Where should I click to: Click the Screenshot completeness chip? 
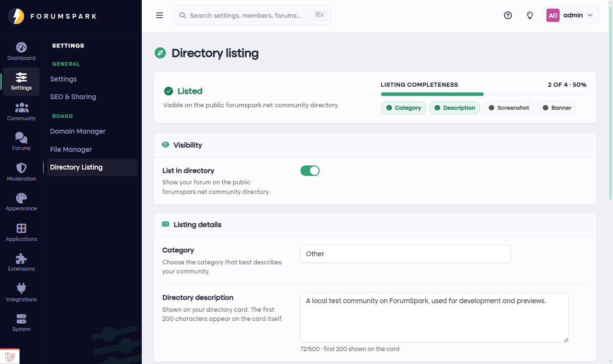click(x=509, y=108)
